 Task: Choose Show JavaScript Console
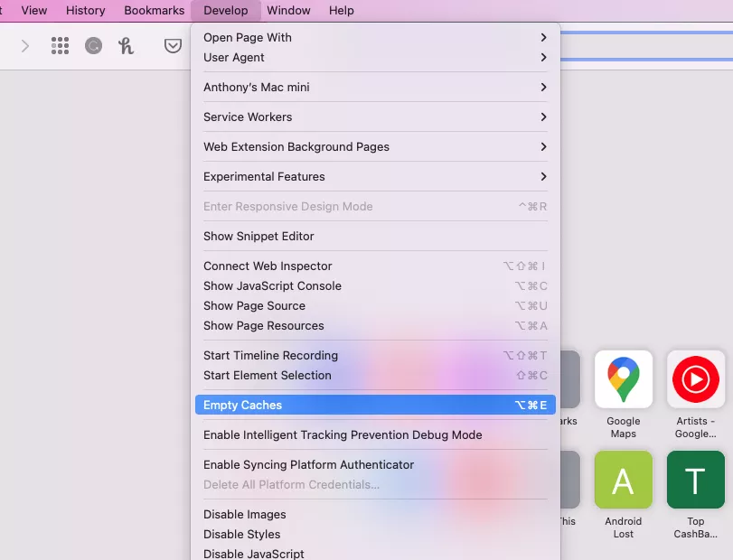272,286
